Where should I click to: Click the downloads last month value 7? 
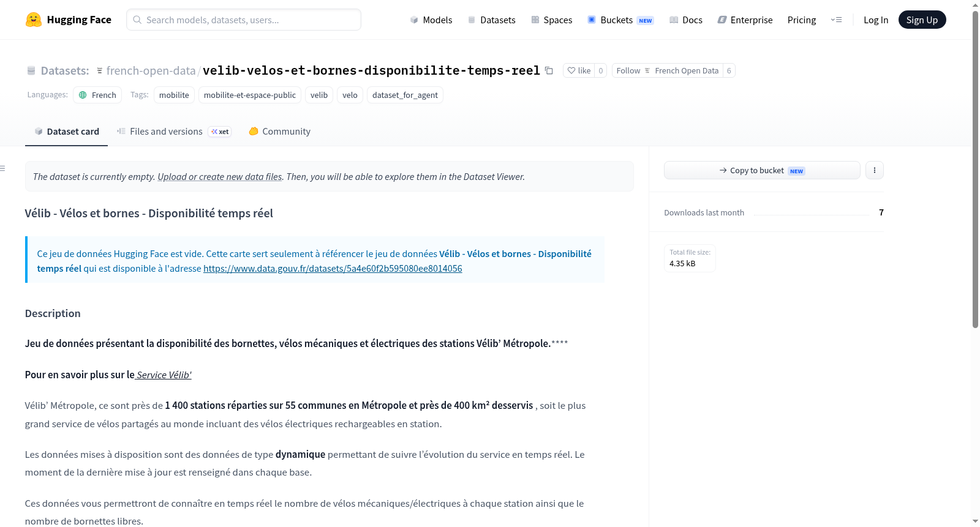pyautogui.click(x=881, y=212)
